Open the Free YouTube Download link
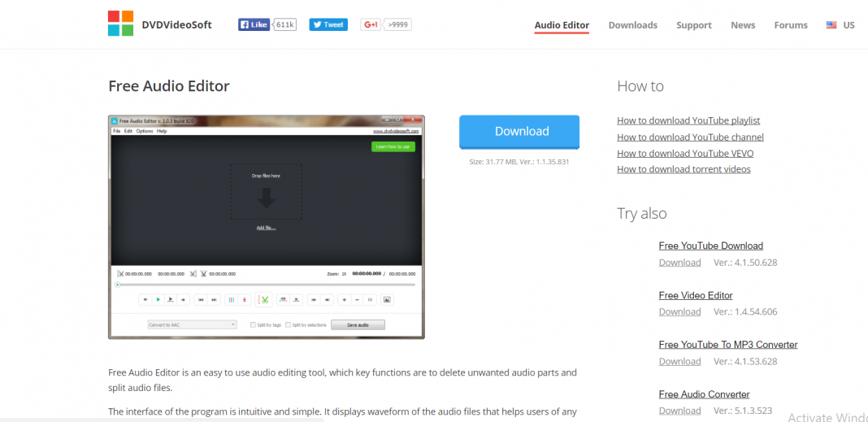Screen dimensions: 868x422 [x=711, y=246]
